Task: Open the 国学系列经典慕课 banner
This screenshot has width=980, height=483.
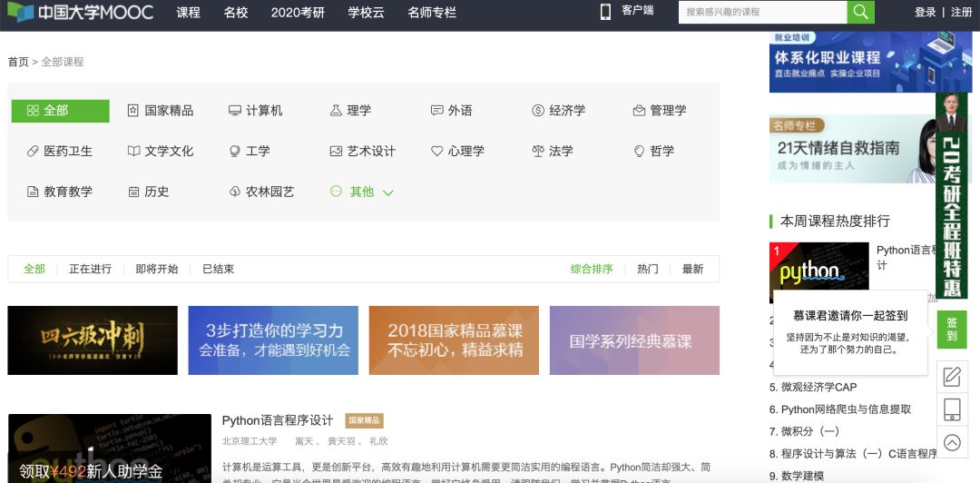Action: click(634, 340)
